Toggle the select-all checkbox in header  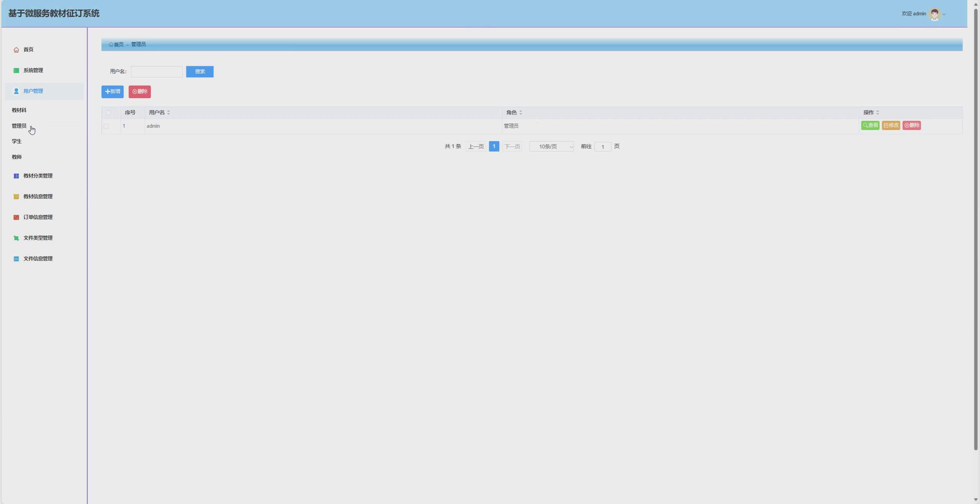[108, 113]
